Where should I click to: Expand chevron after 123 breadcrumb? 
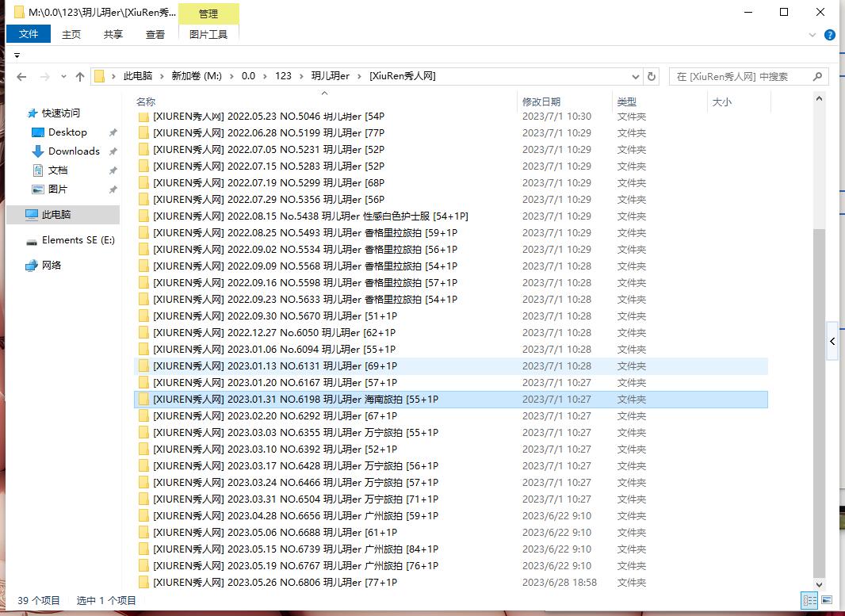300,77
